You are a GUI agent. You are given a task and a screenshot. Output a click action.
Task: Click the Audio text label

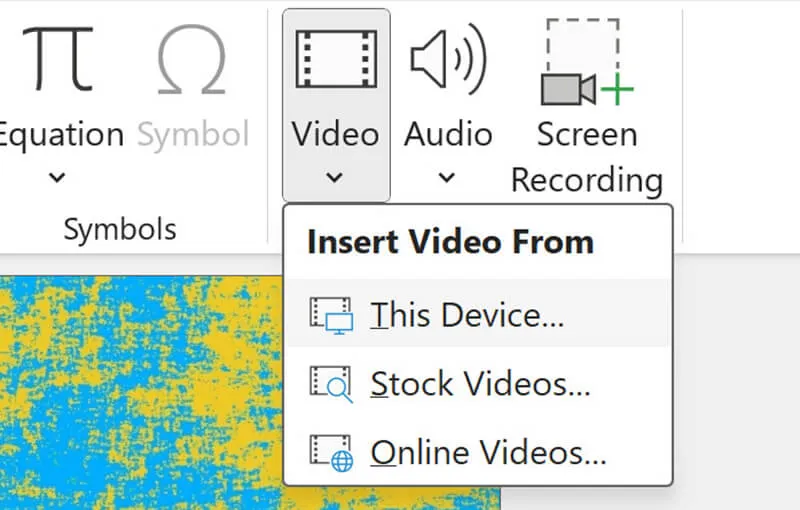(448, 135)
